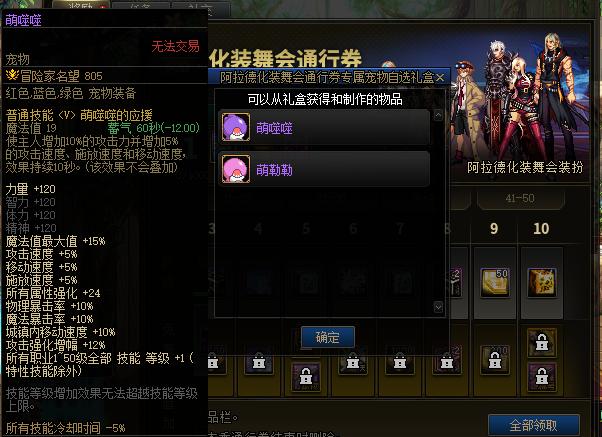Confirm selection with 确定 button
Image resolution: width=602 pixels, height=437 pixels.
[328, 338]
